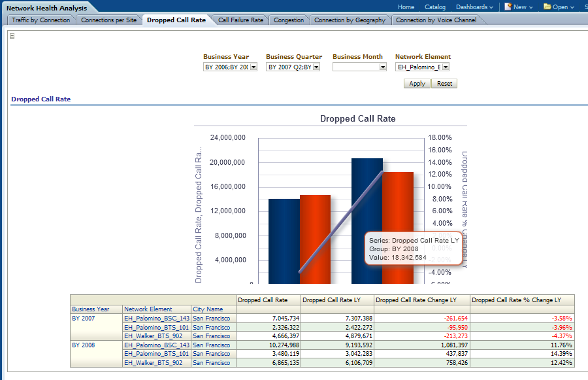Screen dimensions: 588x380
Task: Switch to Traffic by Connection tab
Action: tap(41, 20)
